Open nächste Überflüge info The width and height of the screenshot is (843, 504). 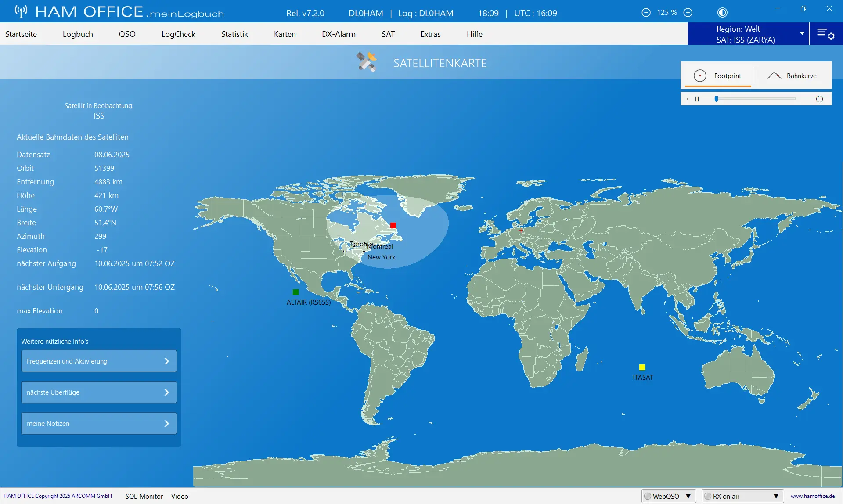99,392
